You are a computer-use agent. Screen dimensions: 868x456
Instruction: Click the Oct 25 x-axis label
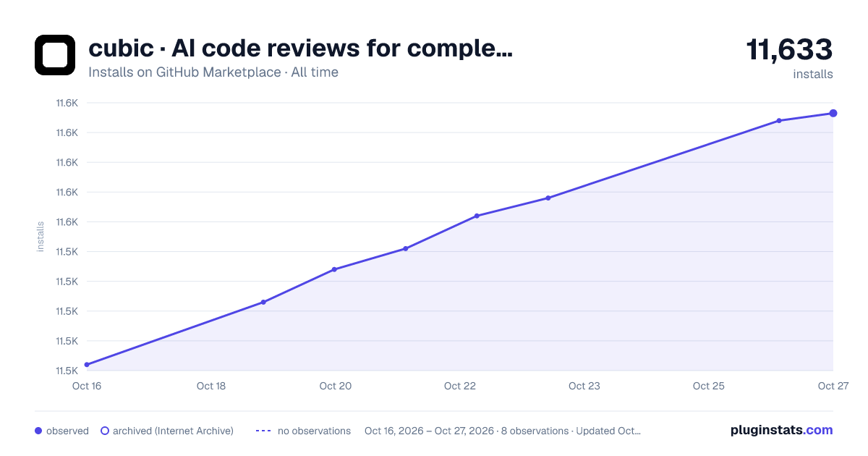(x=709, y=386)
